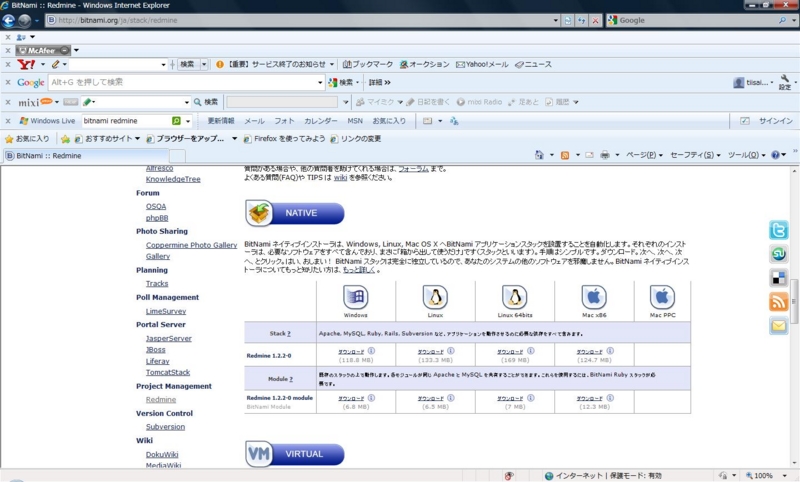Click the Mac x86 platform icon
The image size is (800, 482).
click(594, 297)
